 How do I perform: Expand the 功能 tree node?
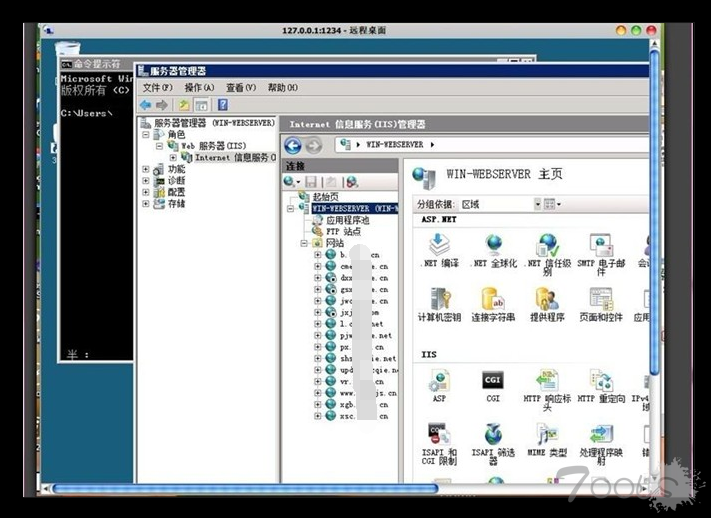click(x=146, y=169)
